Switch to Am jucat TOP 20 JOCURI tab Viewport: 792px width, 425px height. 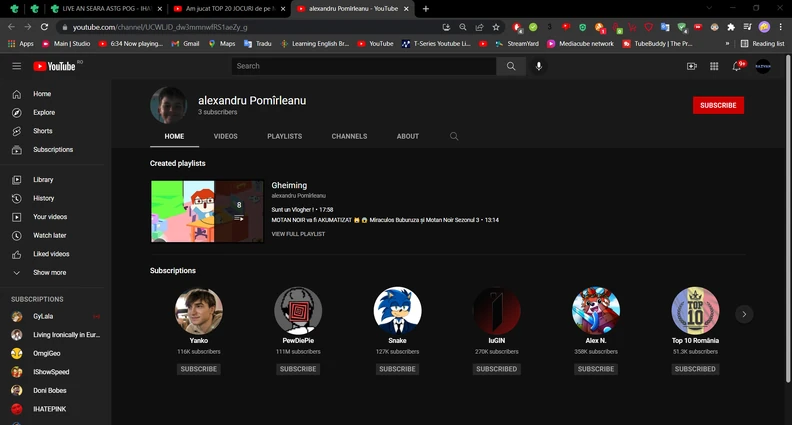[230, 9]
